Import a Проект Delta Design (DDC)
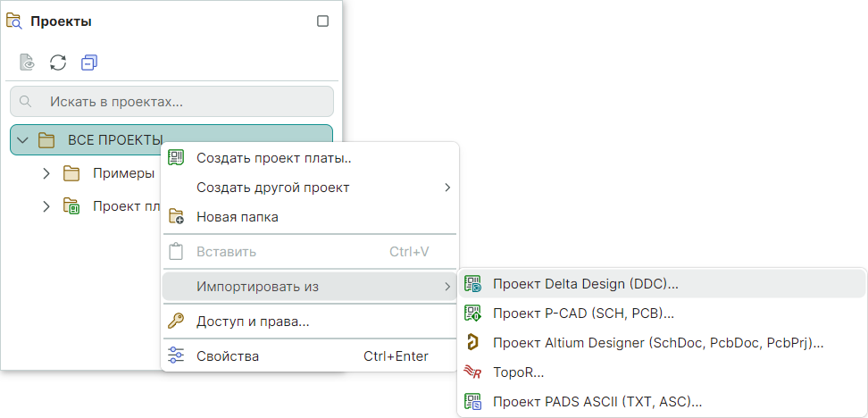 (x=585, y=284)
